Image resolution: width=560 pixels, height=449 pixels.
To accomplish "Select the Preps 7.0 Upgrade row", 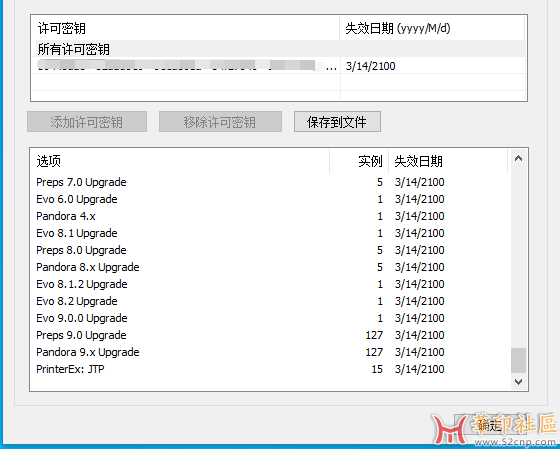I will click(x=270, y=182).
